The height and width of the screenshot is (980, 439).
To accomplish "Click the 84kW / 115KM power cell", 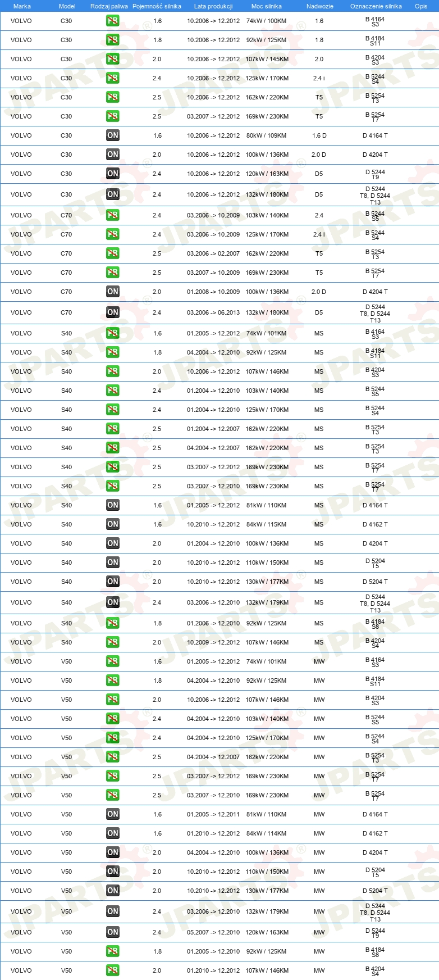I will (x=267, y=524).
